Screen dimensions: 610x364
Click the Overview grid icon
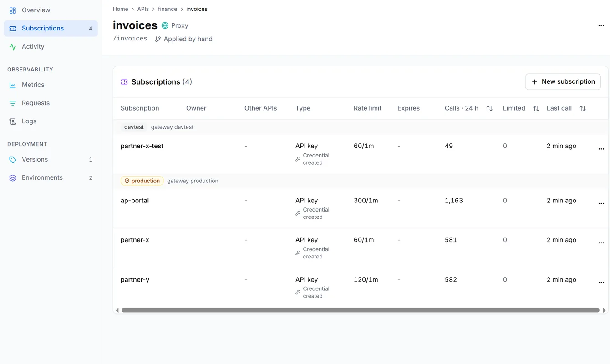tap(13, 10)
